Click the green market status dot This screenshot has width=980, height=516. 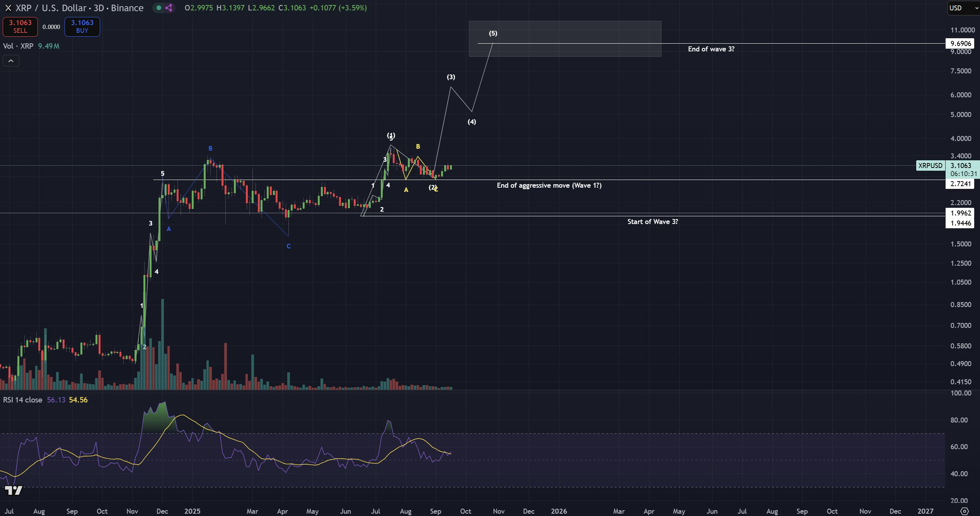pos(159,8)
